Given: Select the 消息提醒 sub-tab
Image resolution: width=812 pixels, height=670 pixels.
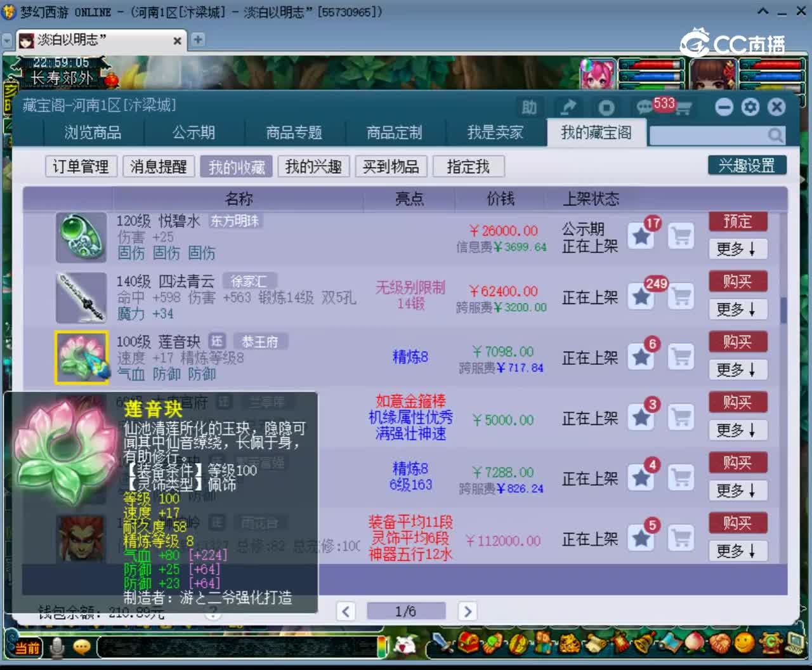Looking at the screenshot, I should click(x=158, y=167).
